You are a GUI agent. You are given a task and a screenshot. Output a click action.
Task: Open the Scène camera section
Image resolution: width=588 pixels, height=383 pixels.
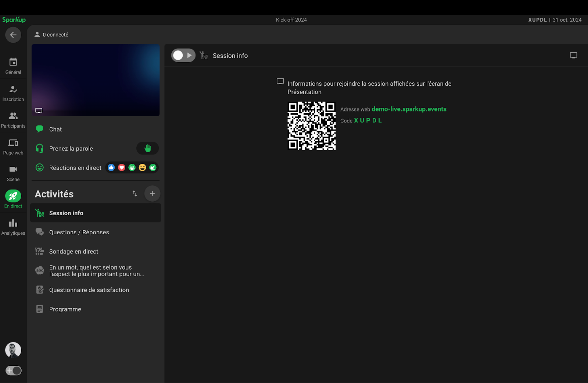coord(13,173)
